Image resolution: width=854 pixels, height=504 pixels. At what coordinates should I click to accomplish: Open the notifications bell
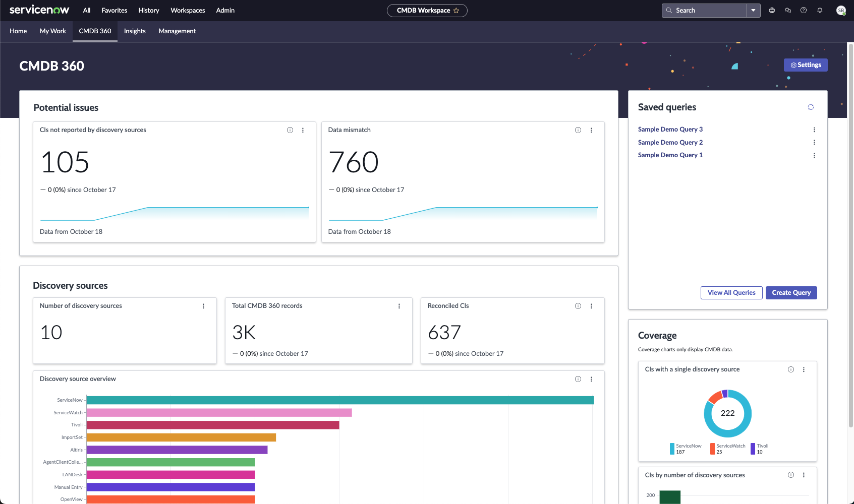tap(820, 11)
